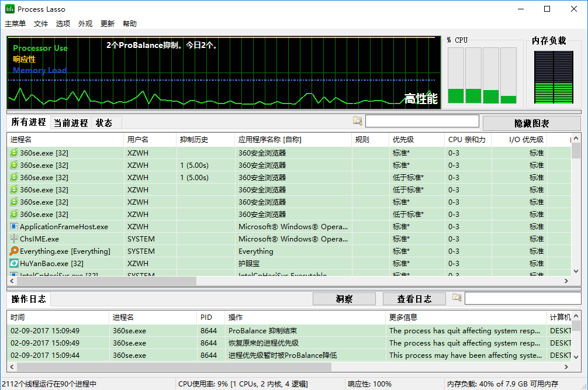The width and height of the screenshot is (588, 390).
Task: Click the ApplicationFrameHost.exe process icon
Action: click(14, 227)
